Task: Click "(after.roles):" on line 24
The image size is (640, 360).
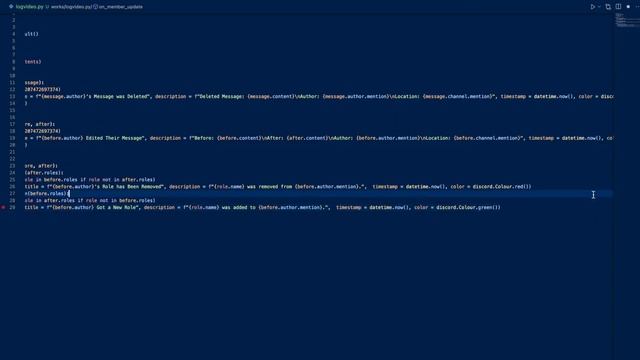Action: pos(44,173)
